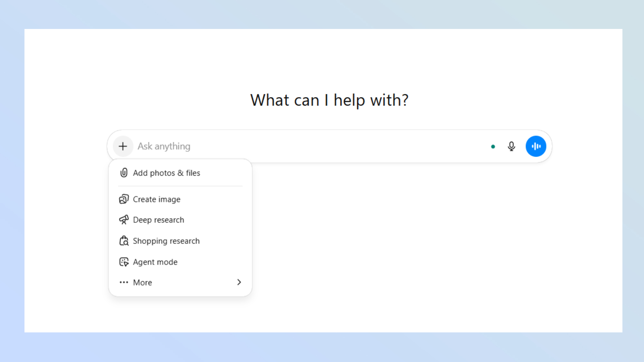Click the Agent mode cursor icon
The width and height of the screenshot is (644, 362).
pyautogui.click(x=124, y=262)
